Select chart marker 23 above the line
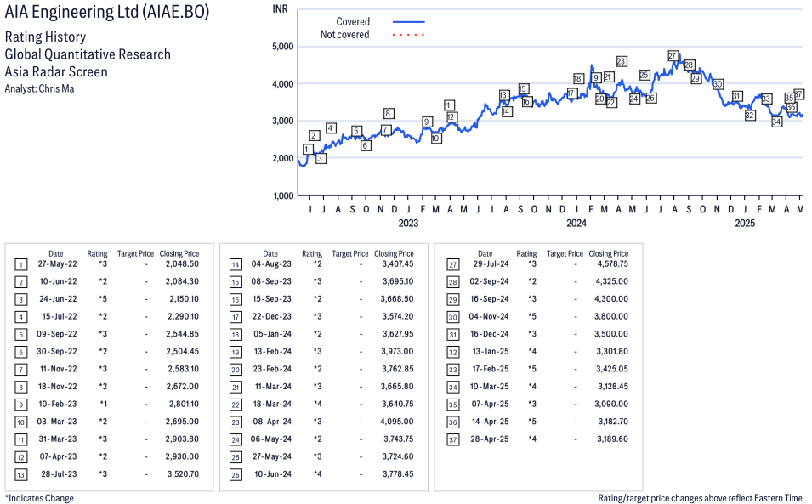Screen dimensions: 812x504 pos(622,61)
